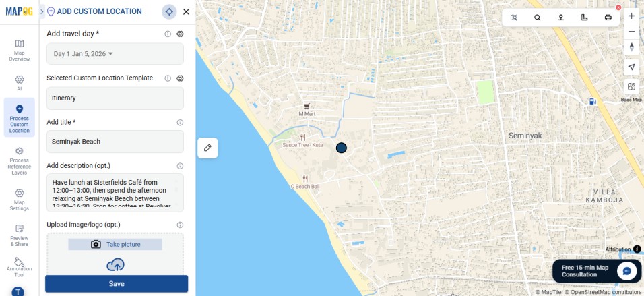Click the cloud upload icon
This screenshot has height=296, width=644.
click(x=115, y=265)
